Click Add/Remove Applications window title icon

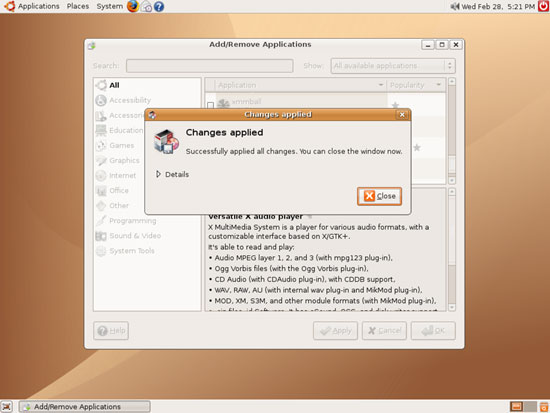(x=92, y=45)
